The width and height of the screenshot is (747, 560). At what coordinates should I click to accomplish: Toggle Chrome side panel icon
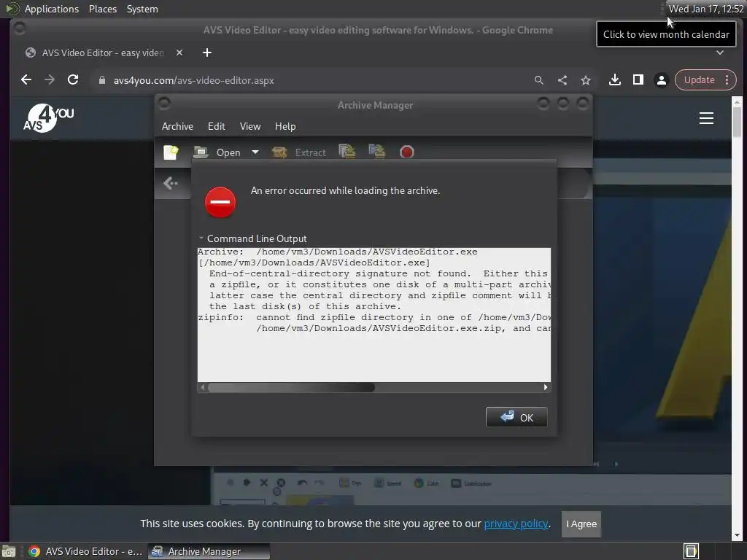click(x=638, y=80)
